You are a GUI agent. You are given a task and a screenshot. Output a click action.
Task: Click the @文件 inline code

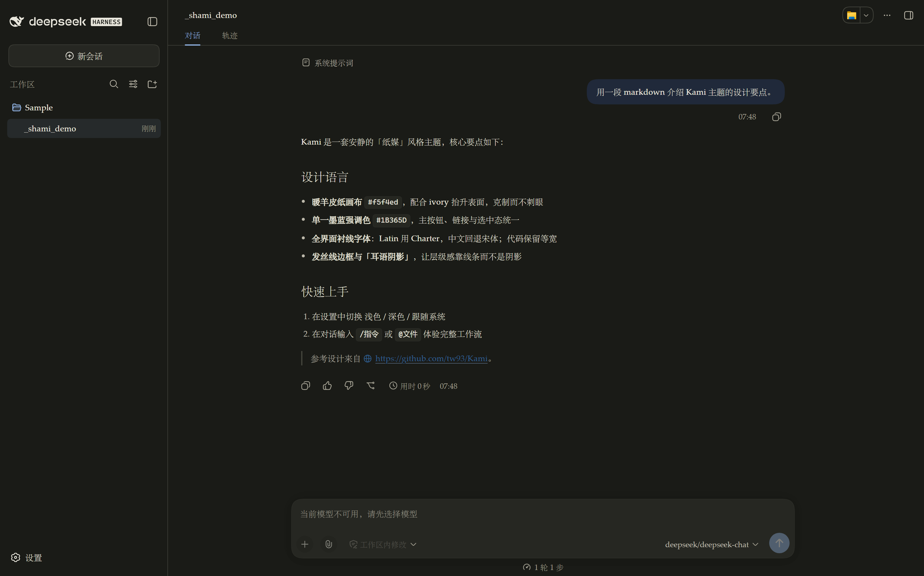407,334
